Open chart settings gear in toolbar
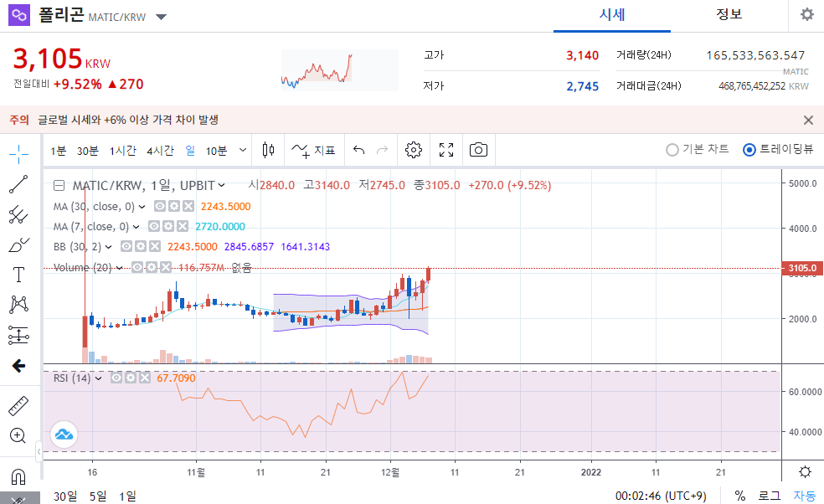This screenshot has height=504, width=824. pyautogui.click(x=414, y=151)
